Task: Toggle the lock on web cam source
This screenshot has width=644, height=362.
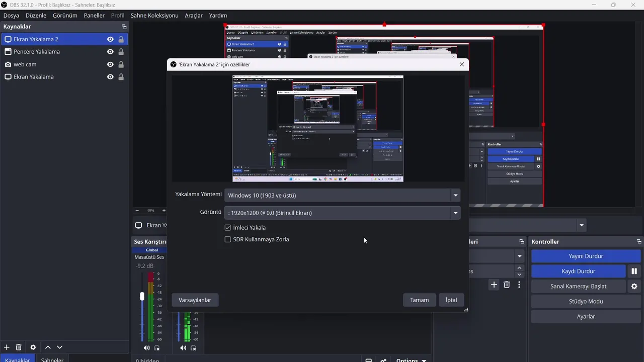Action: click(x=121, y=64)
